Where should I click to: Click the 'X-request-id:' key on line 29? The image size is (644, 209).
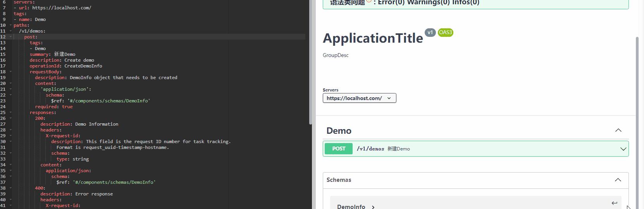pos(63,136)
